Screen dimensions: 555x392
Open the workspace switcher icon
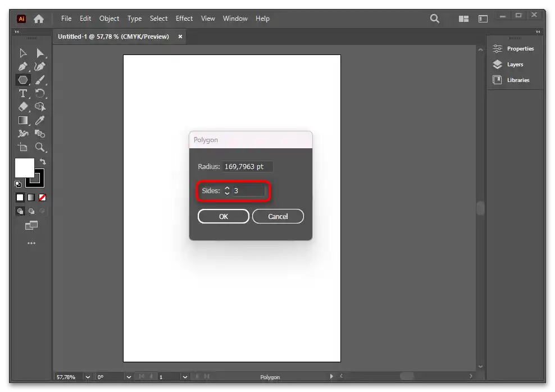483,19
